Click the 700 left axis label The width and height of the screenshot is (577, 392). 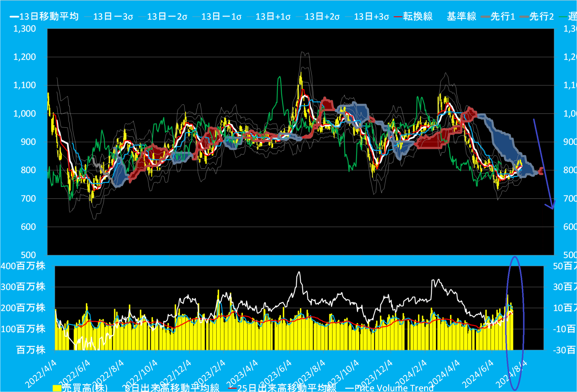click(28, 199)
